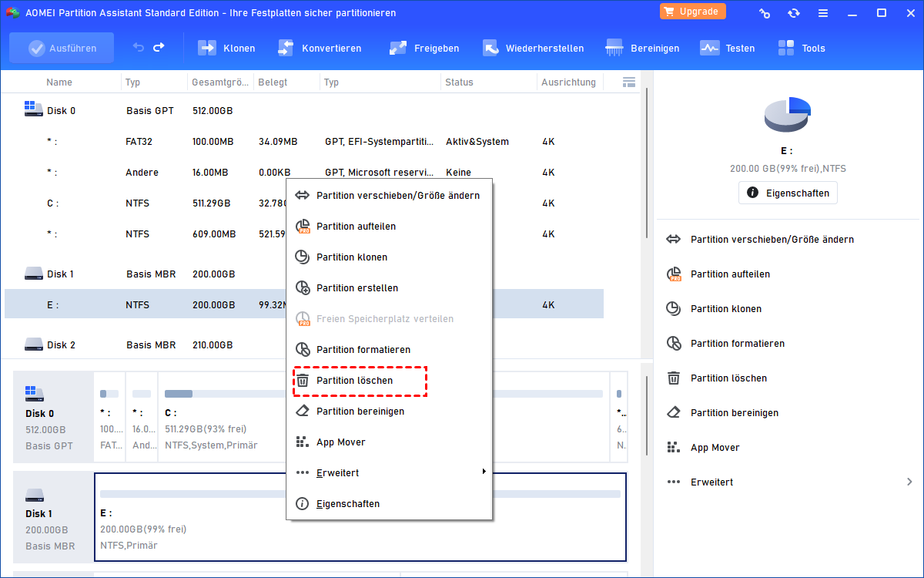Select the Disk 0 row in list
The height and width of the screenshot is (578, 924).
click(304, 111)
